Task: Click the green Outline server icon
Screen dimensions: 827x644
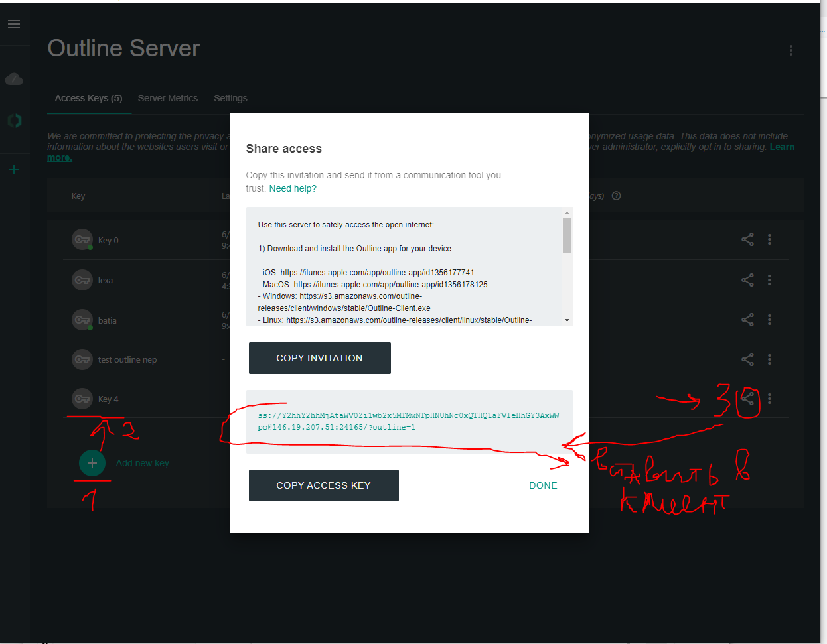Action: [x=14, y=120]
